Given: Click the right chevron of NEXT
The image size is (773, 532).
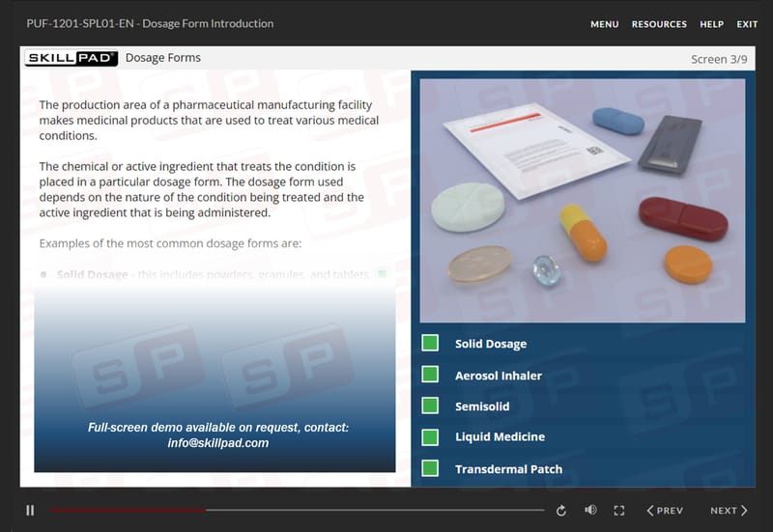Looking at the screenshot, I should click(744, 511).
